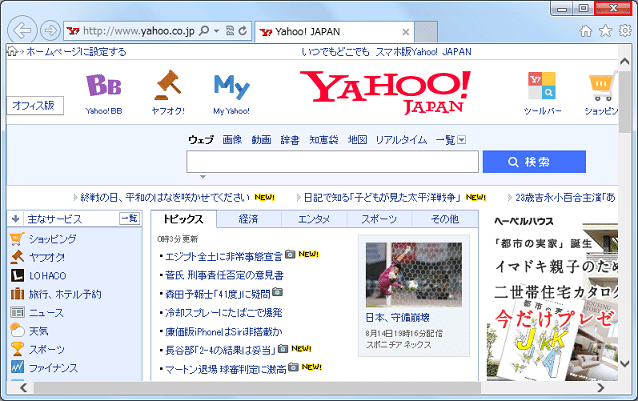Switch to the その他 tab
This screenshot has width=638, height=401.
point(445,219)
